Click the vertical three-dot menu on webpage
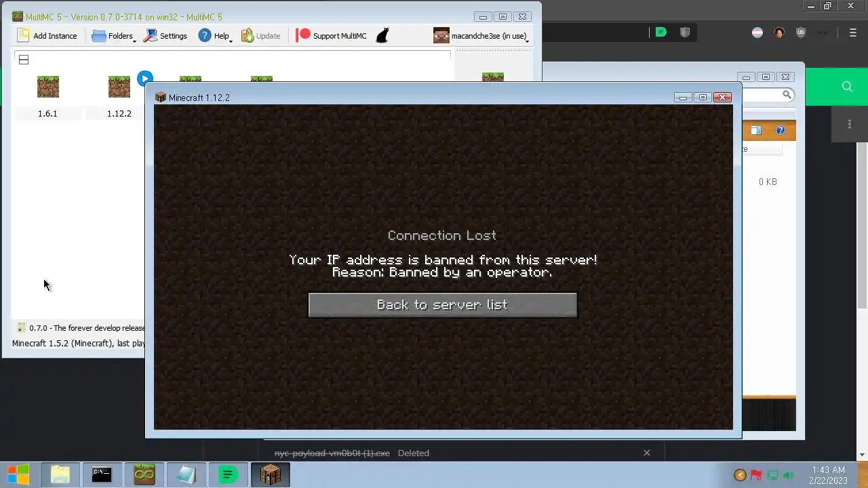868x488 pixels. point(850,124)
